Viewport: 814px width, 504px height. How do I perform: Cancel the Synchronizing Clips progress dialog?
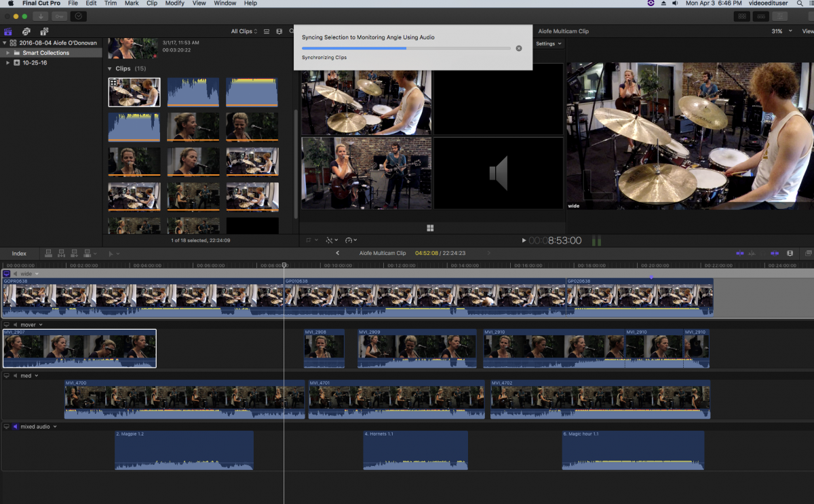click(x=519, y=48)
